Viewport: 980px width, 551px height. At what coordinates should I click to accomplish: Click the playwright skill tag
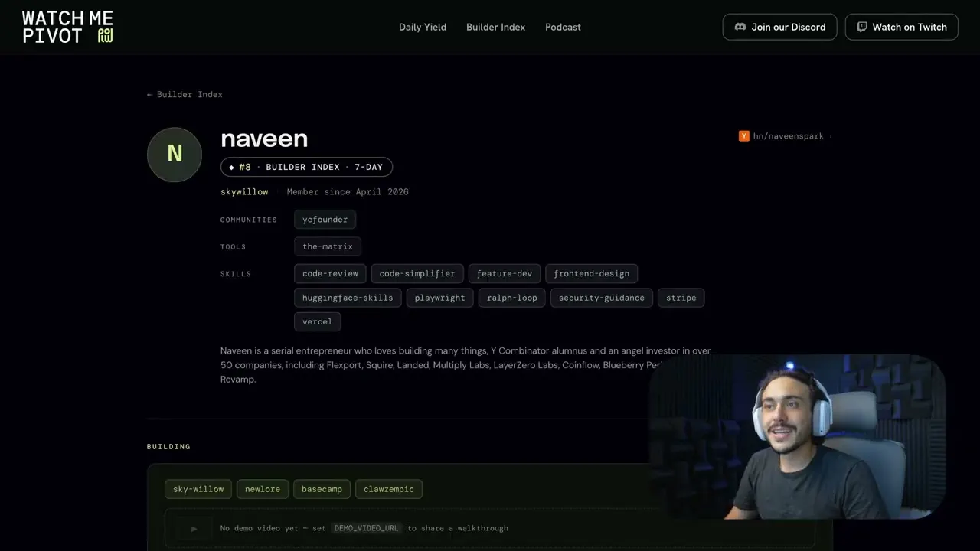coord(439,298)
